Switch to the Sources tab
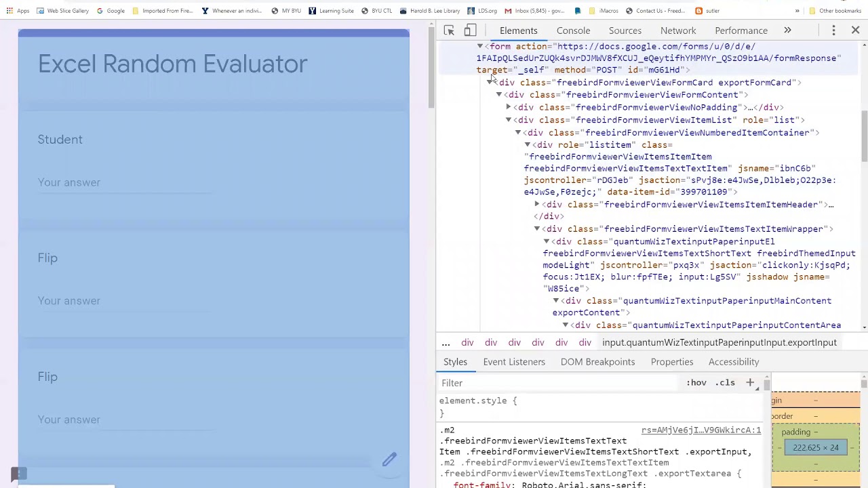 (x=625, y=30)
